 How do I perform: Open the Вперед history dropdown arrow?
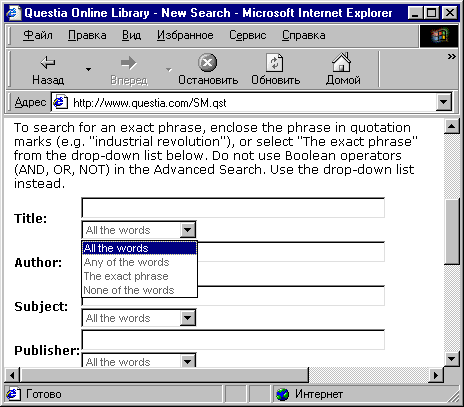169,69
